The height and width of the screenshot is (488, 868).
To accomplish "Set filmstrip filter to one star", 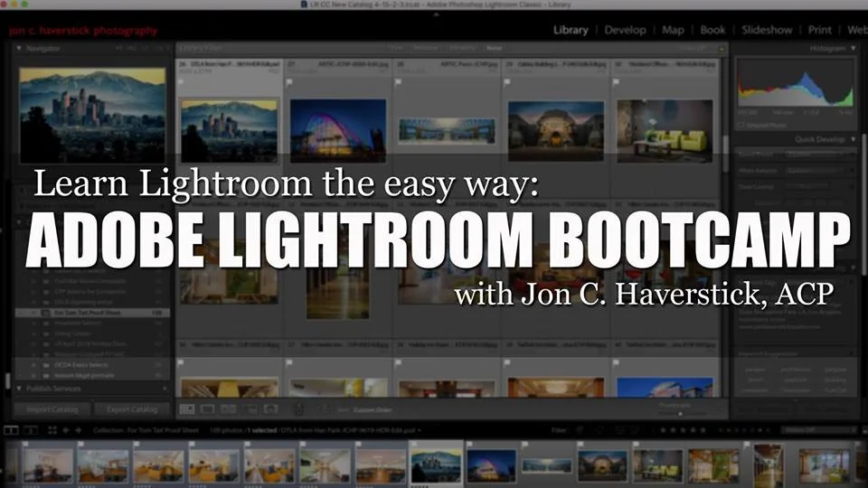I will pos(664,430).
